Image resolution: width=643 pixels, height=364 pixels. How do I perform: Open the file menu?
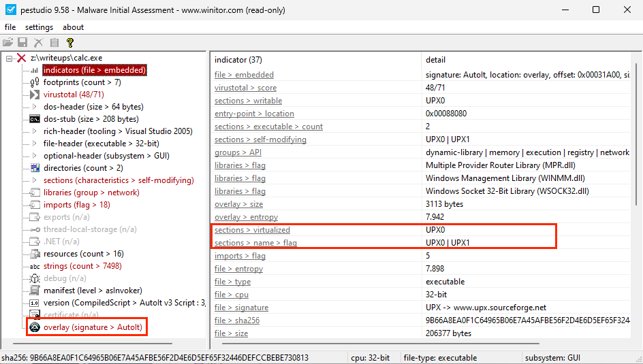click(10, 27)
